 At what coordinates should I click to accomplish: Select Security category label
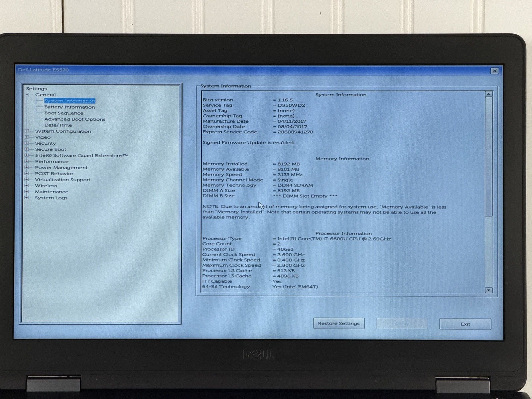tap(46, 143)
